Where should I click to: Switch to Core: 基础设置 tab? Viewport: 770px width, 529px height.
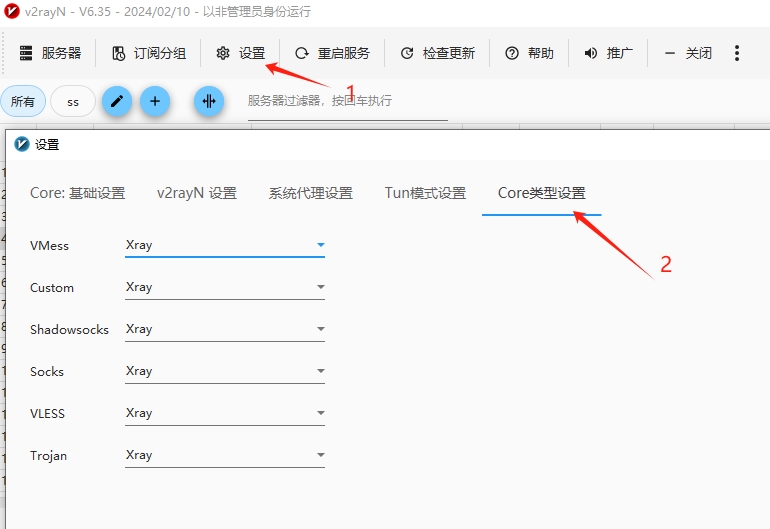click(78, 193)
